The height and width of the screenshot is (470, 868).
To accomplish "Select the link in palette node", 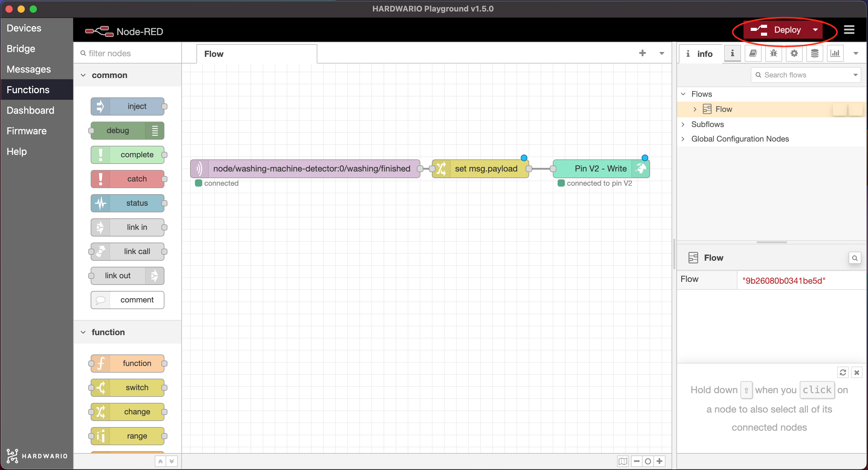I will (x=127, y=227).
